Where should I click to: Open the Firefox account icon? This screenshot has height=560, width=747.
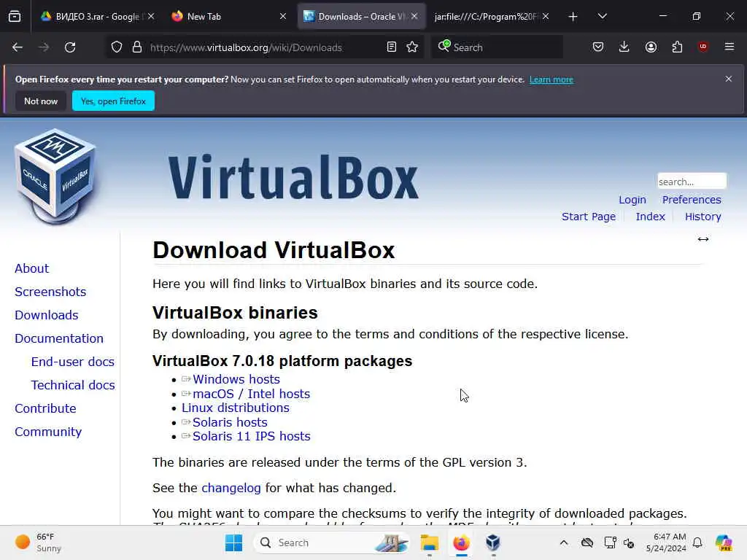(651, 47)
